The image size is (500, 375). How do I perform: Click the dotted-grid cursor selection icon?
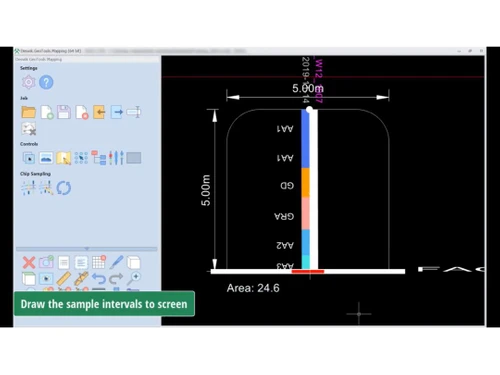tap(81, 158)
